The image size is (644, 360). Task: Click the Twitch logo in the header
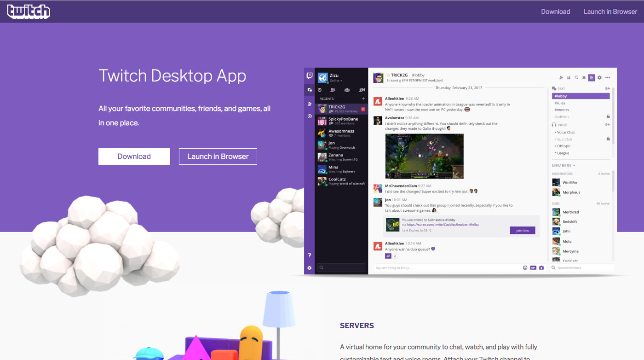[29, 12]
